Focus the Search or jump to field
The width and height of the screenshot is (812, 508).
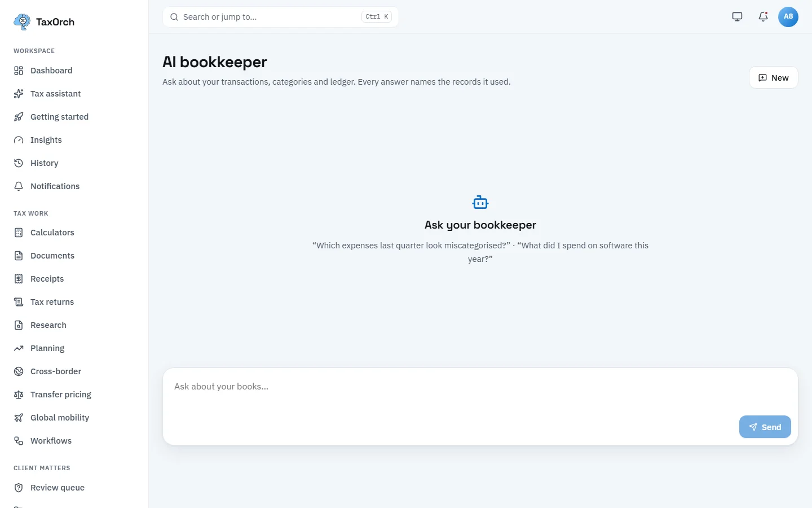[280, 17]
